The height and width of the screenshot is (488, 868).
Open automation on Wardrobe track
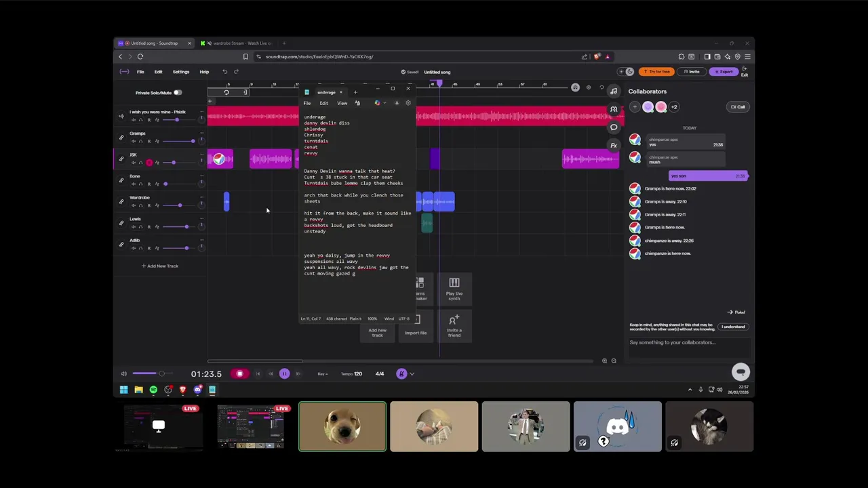157,205
